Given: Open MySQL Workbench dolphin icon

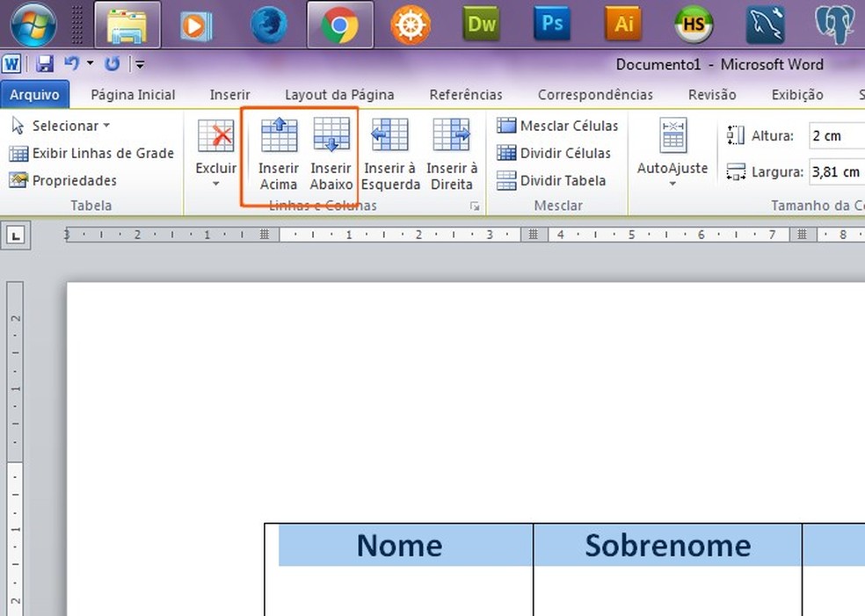Looking at the screenshot, I should (766, 25).
